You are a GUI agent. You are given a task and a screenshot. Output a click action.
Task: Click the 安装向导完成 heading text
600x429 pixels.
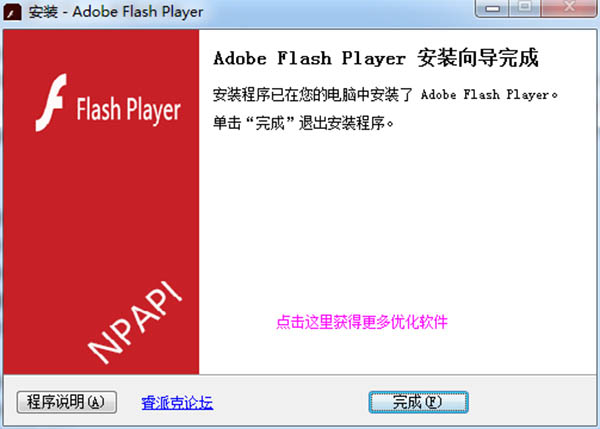tap(478, 58)
